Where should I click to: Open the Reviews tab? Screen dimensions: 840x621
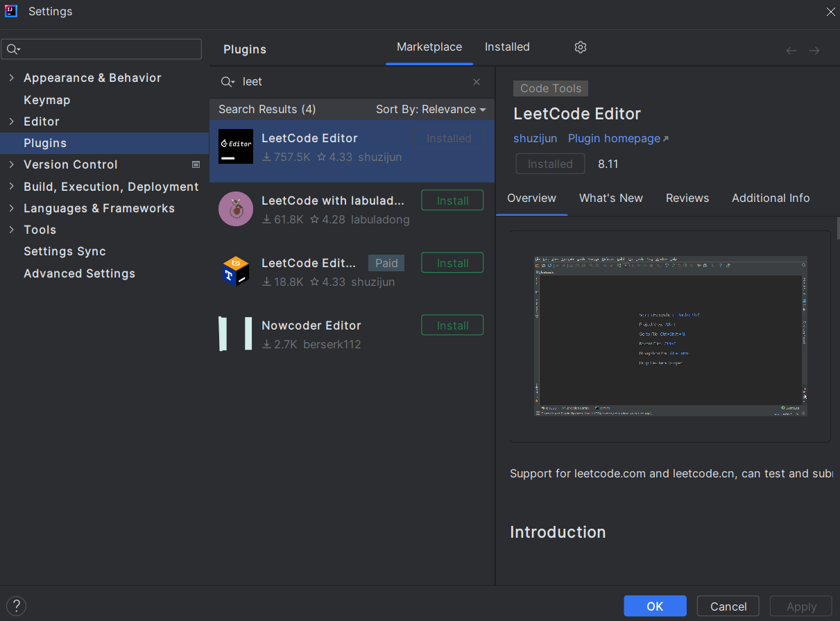[x=687, y=198]
